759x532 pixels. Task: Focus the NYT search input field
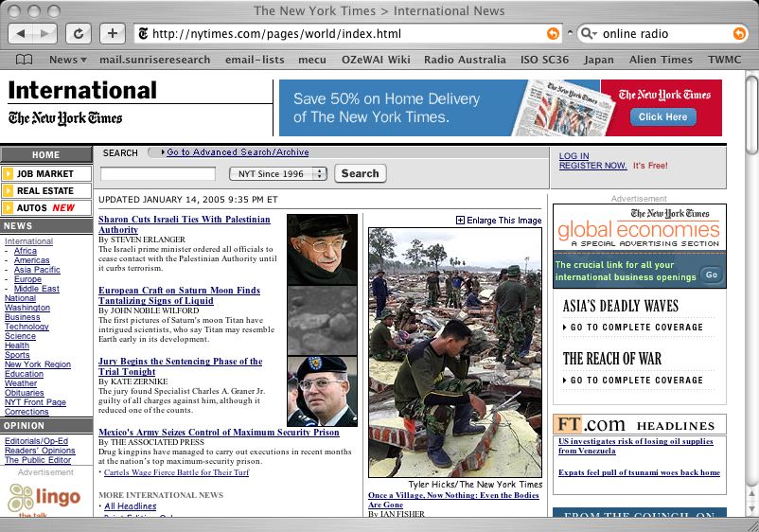click(x=158, y=174)
